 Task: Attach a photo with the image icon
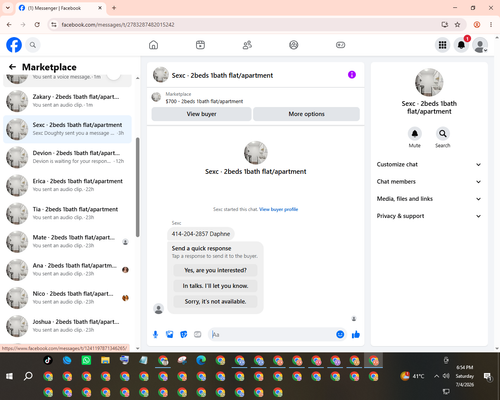pyautogui.click(x=170, y=334)
